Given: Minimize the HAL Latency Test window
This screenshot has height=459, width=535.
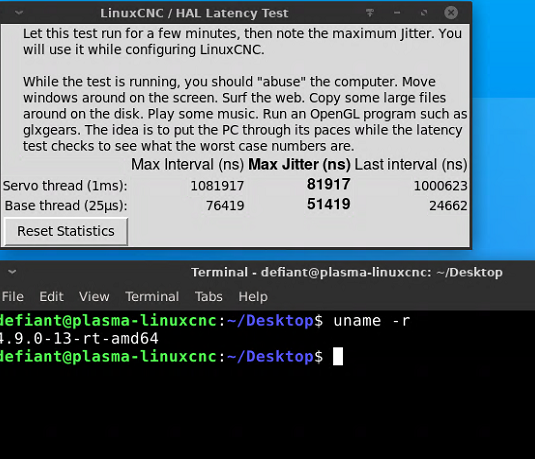Looking at the screenshot, I should 397,13.
